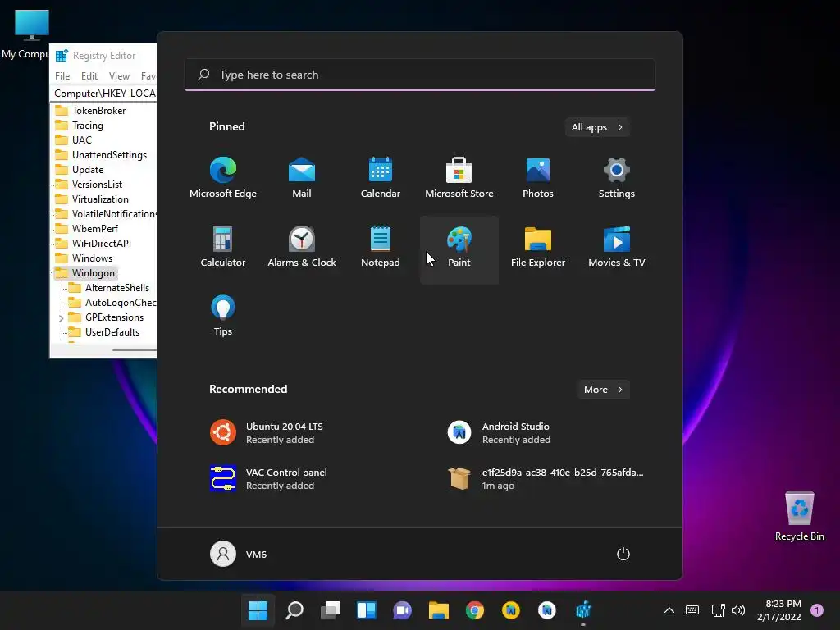Launch the Mail app
The height and width of the screenshot is (630, 840).
coord(302,180)
